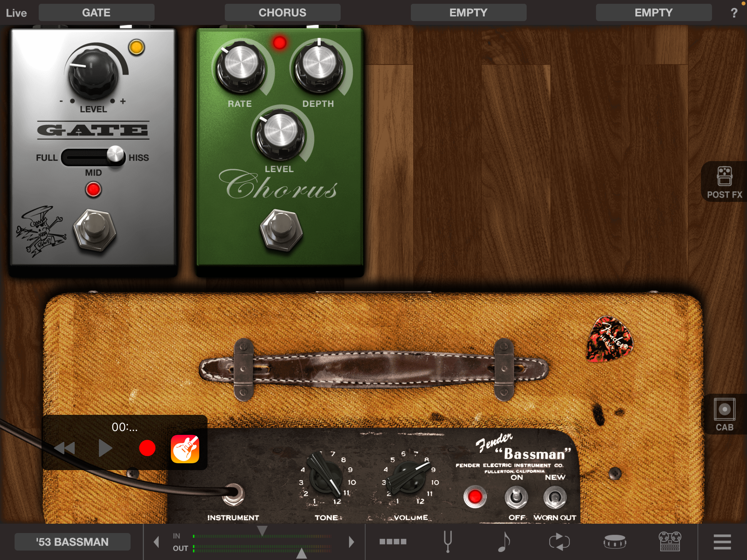Click the OUT level meter slider handle
747x560 pixels.
(x=302, y=553)
